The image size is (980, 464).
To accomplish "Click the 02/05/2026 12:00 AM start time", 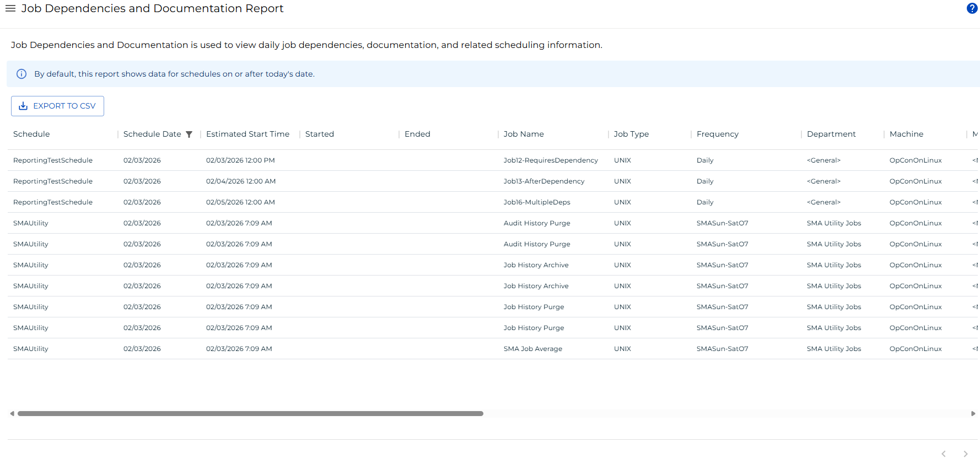I will (x=240, y=202).
